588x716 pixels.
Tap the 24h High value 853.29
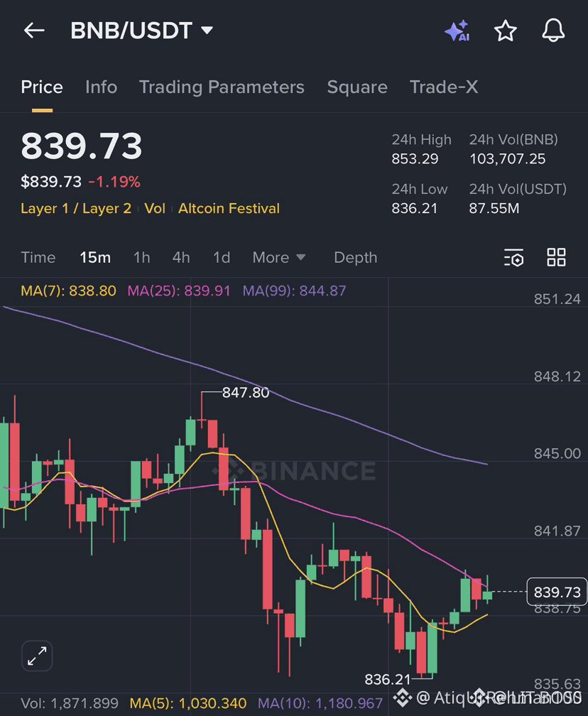coord(415,158)
